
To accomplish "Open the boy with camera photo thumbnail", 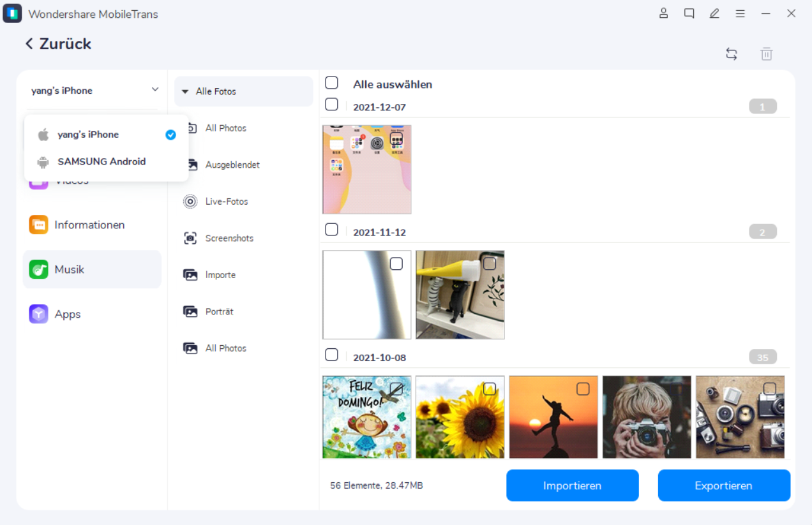I will click(x=647, y=417).
